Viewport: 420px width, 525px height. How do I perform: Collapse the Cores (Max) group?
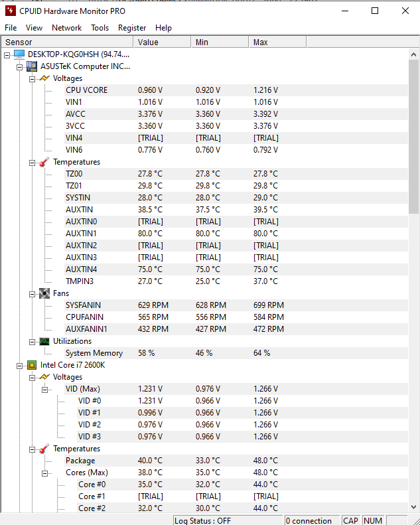(x=44, y=473)
